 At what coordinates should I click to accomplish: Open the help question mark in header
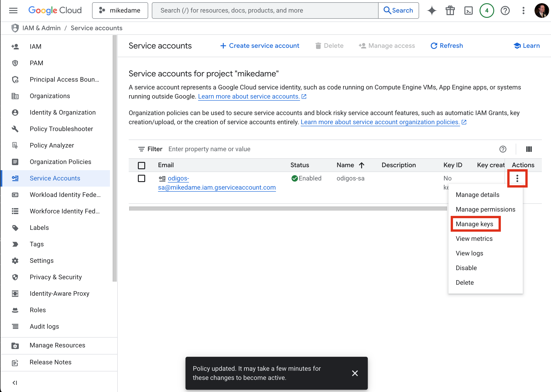pyautogui.click(x=505, y=10)
